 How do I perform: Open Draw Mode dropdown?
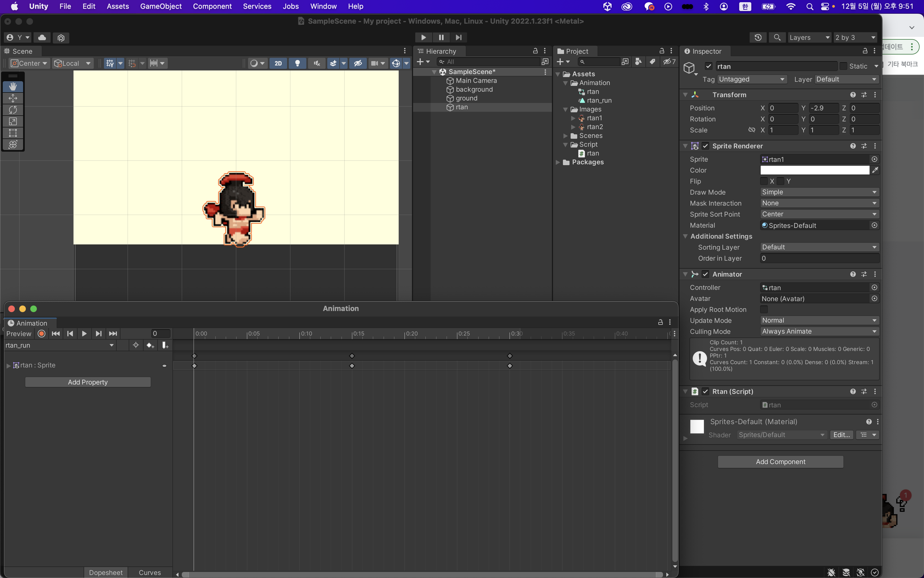pyautogui.click(x=820, y=192)
